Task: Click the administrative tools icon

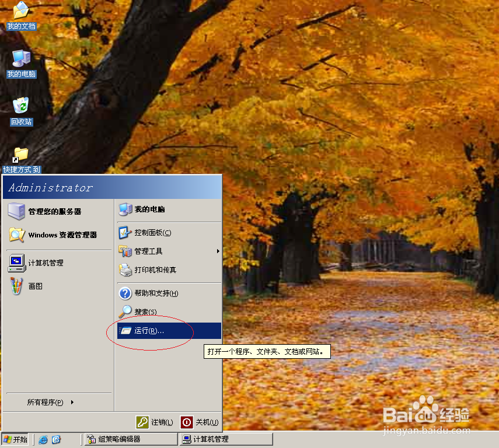Action: pyautogui.click(x=125, y=251)
